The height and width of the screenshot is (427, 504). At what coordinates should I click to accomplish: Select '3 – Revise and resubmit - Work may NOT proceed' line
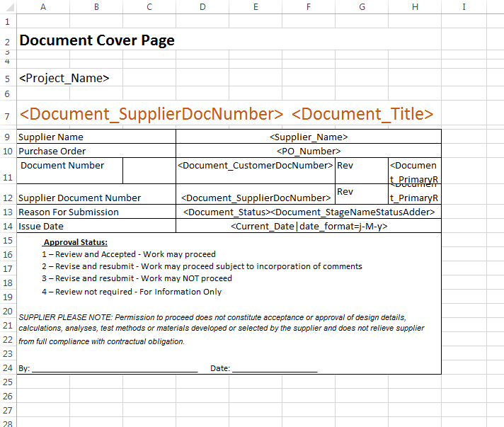click(137, 278)
